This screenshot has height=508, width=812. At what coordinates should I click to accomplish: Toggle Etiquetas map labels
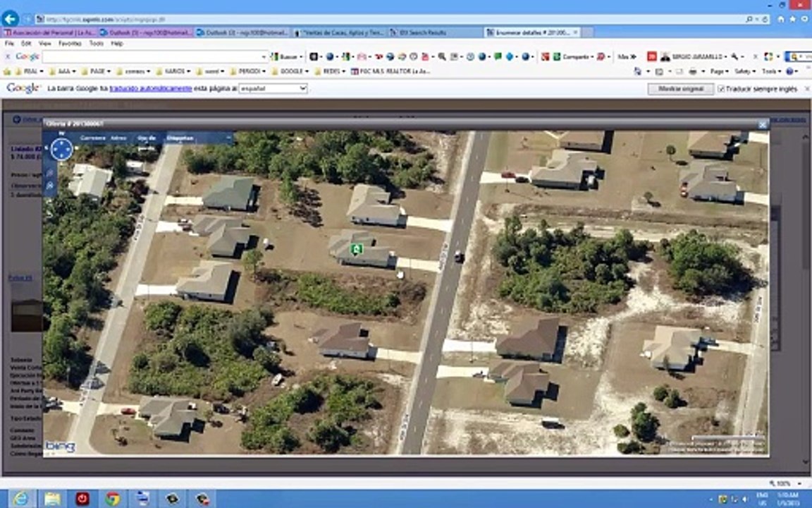[180, 138]
